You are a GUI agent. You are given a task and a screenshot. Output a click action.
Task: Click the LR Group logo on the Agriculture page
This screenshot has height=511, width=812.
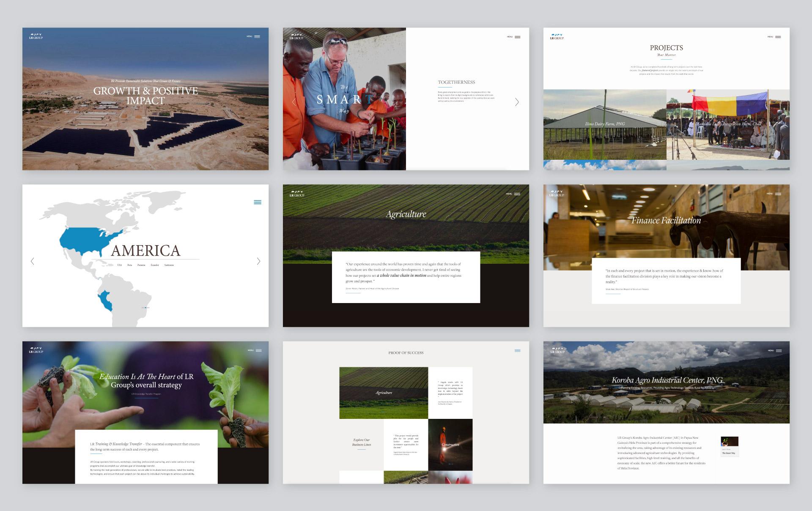(296, 194)
